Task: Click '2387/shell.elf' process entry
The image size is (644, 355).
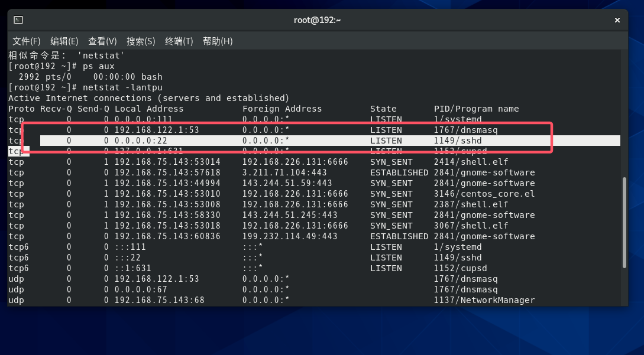Action: point(471,204)
